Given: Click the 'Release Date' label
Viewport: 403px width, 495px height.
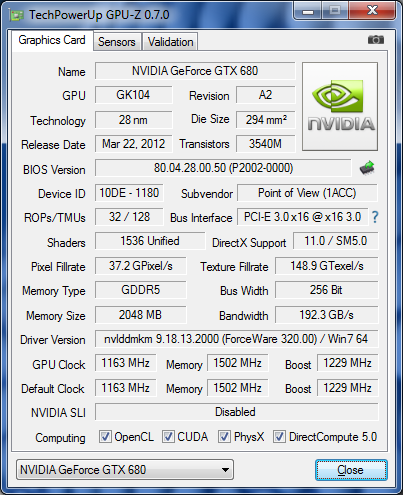Looking at the screenshot, I should (53, 145).
